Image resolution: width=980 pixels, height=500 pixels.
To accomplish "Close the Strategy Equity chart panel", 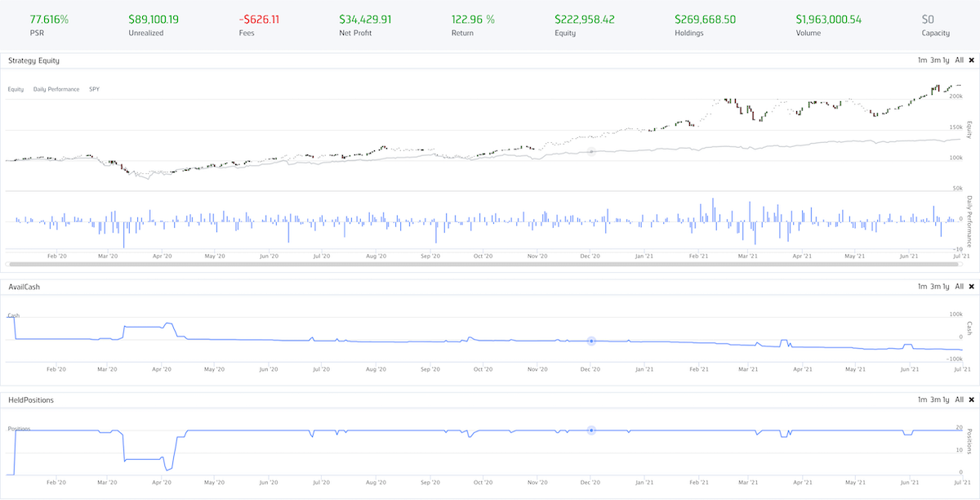I will [x=971, y=60].
